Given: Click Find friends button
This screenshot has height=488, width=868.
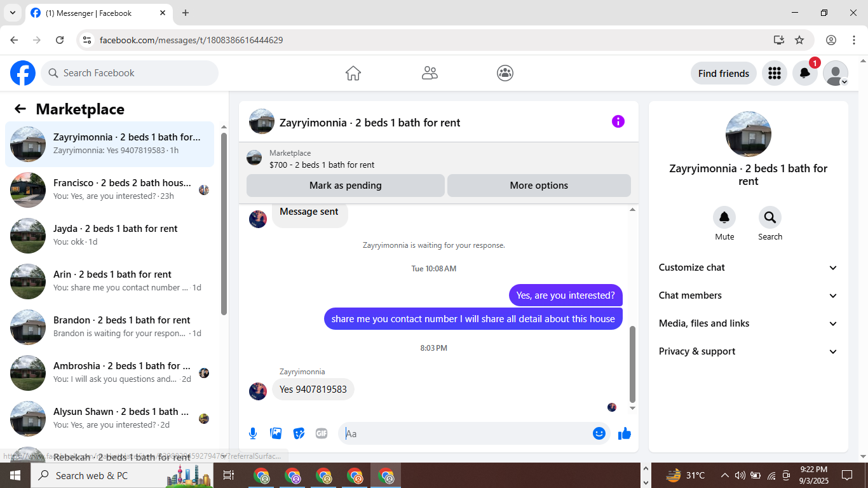Looking at the screenshot, I should point(724,73).
